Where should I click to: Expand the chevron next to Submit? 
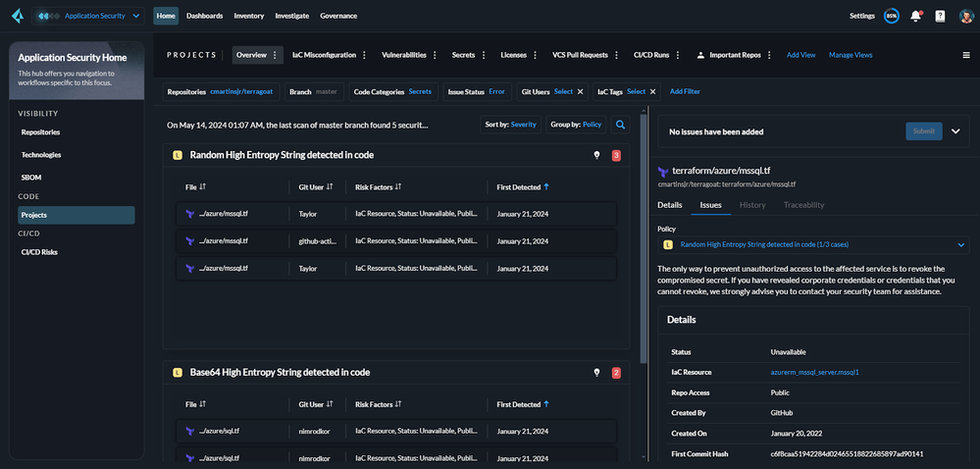[956, 130]
